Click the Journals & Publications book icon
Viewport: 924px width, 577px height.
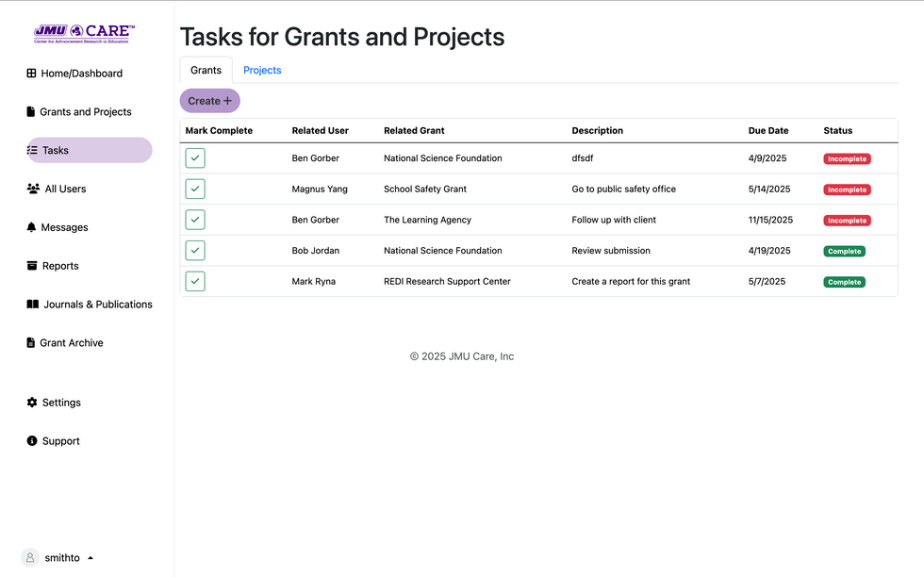[33, 305]
